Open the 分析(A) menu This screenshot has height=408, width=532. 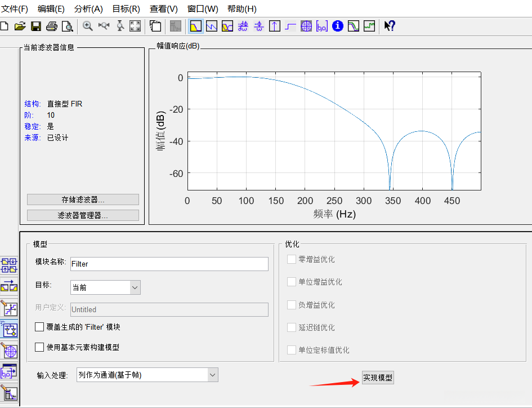pyautogui.click(x=88, y=9)
